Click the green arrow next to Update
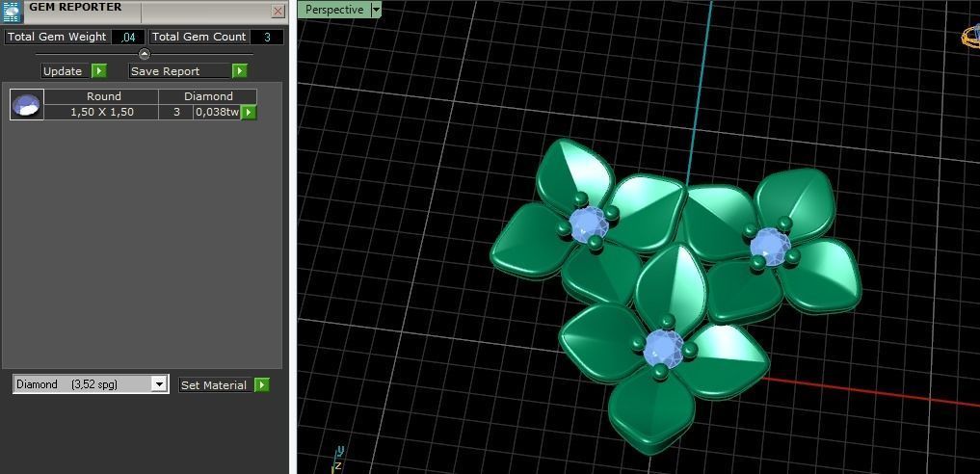 point(98,71)
